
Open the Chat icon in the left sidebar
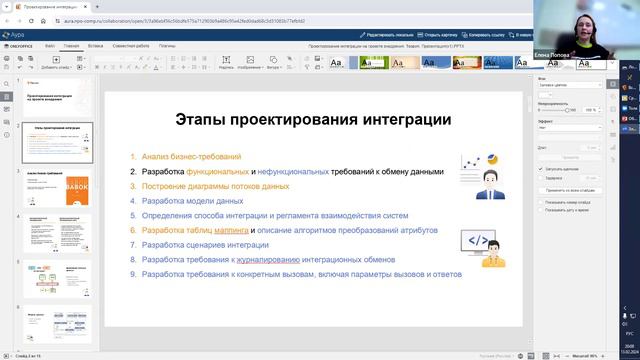point(7,122)
